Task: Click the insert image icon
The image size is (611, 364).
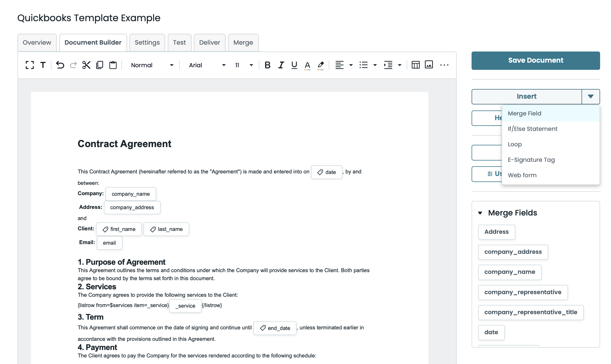Action: (429, 65)
